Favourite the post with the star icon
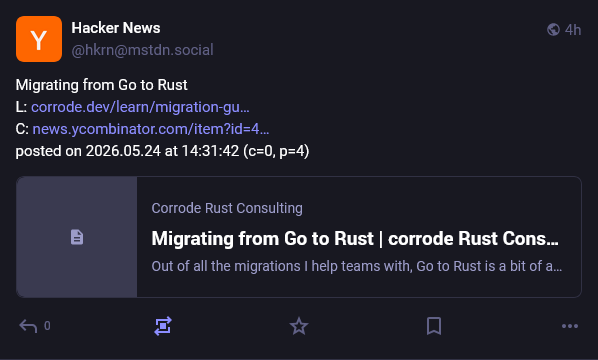Screen dimensions: 598x360 pyautogui.click(x=299, y=326)
